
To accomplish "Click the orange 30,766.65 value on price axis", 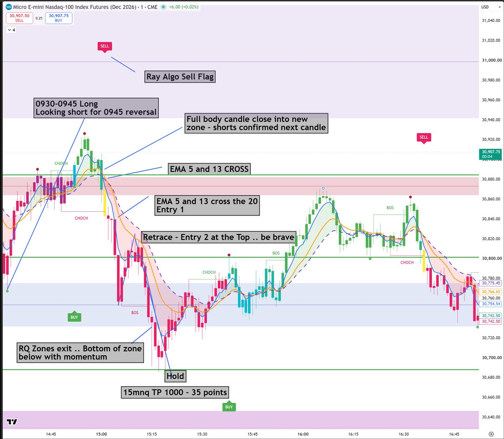I will coord(491,292).
